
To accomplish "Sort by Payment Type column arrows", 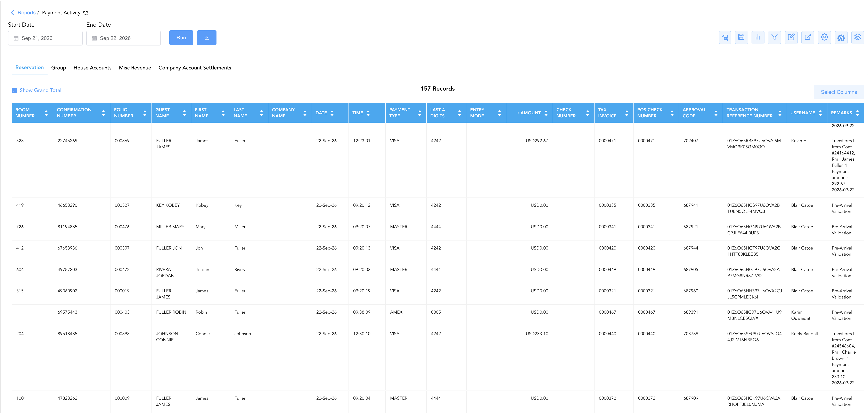I will click(419, 113).
